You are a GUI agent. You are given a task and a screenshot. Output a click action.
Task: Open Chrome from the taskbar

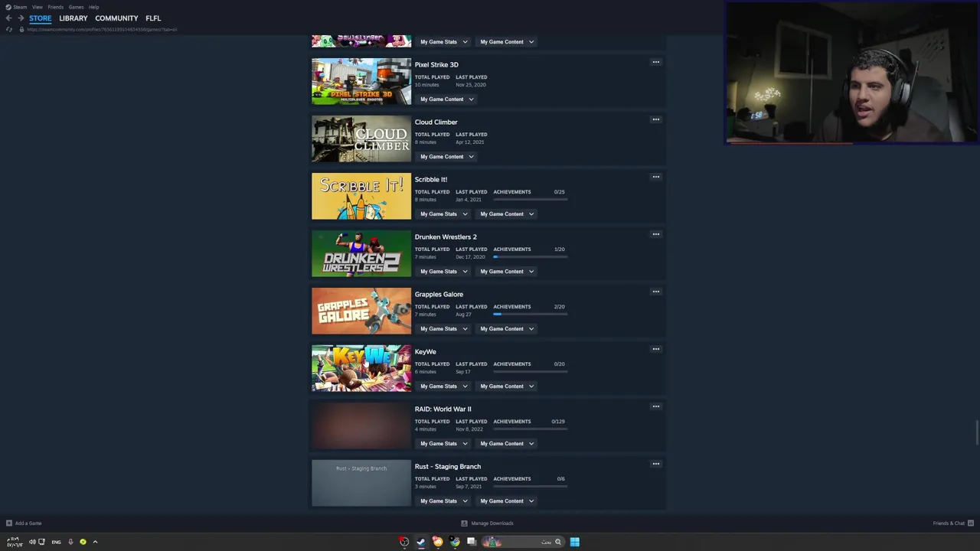coord(455,542)
